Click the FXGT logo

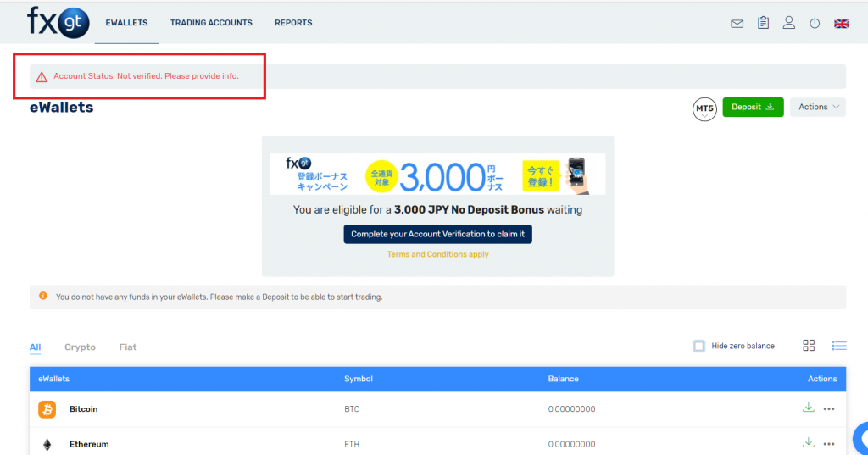pyautogui.click(x=58, y=23)
